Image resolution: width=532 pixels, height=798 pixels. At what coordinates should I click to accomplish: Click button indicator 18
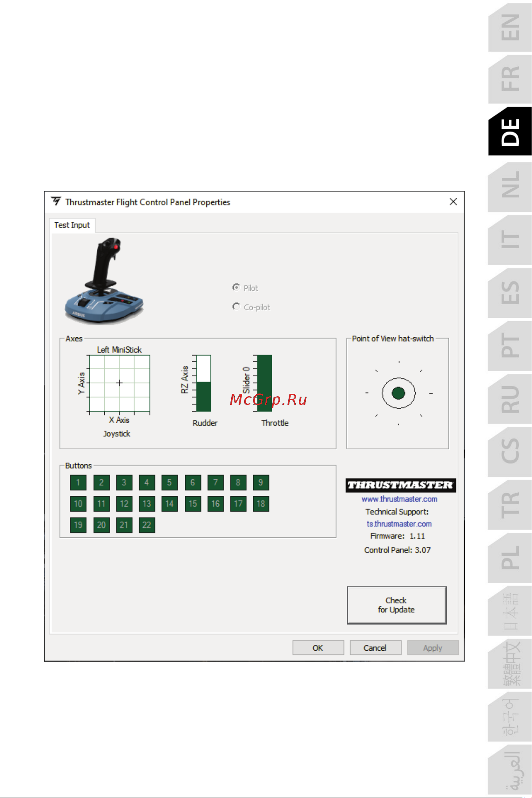261,504
